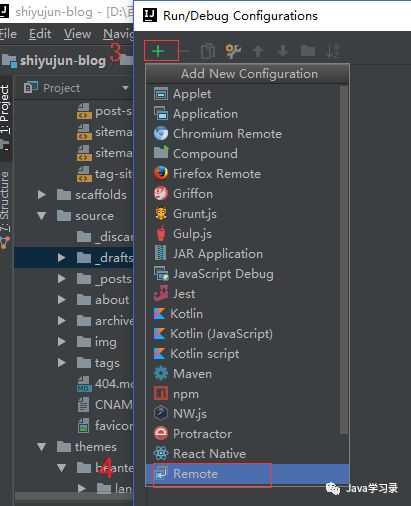Open Edit Defaults wrench icon
Image resolution: width=411 pixels, height=506 pixels.
point(233,51)
